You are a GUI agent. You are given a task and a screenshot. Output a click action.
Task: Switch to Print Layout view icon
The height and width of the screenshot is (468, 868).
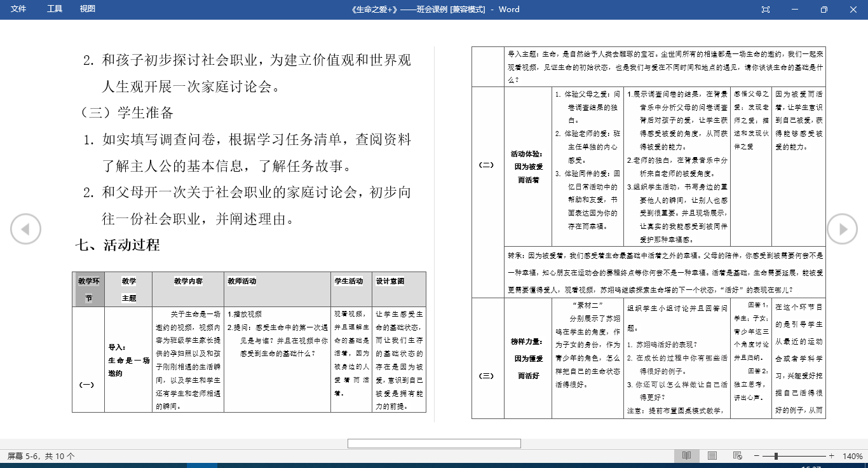click(712, 456)
